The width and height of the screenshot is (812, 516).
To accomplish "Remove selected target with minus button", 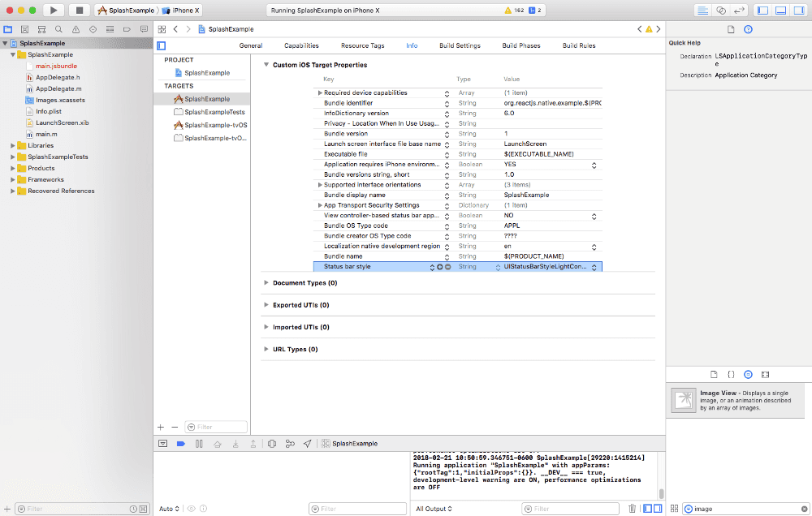I will [x=175, y=427].
